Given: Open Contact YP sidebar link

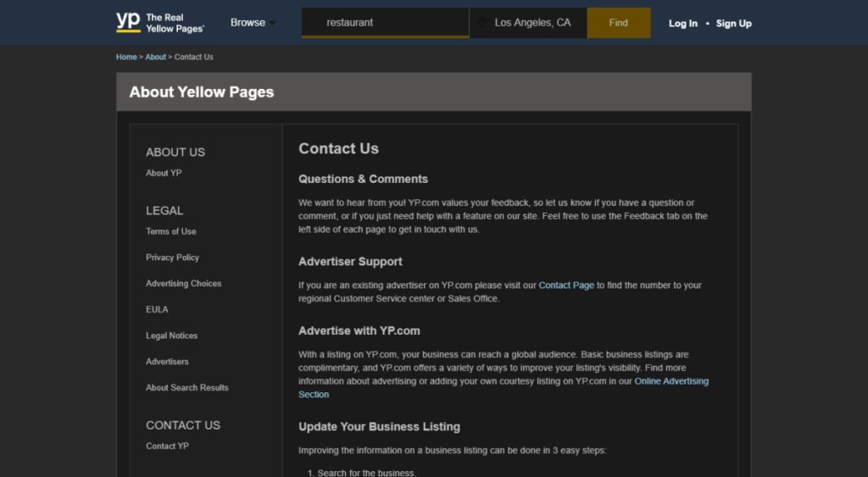Looking at the screenshot, I should pyautogui.click(x=167, y=446).
